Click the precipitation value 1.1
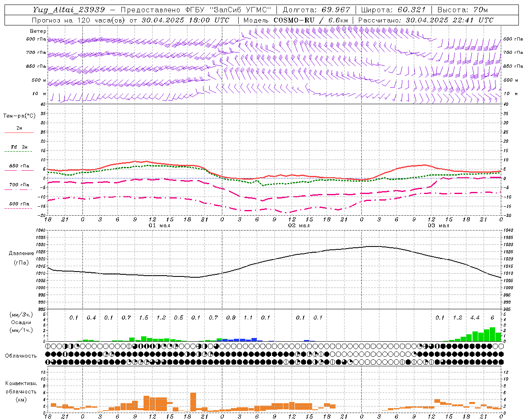 pos(248,317)
